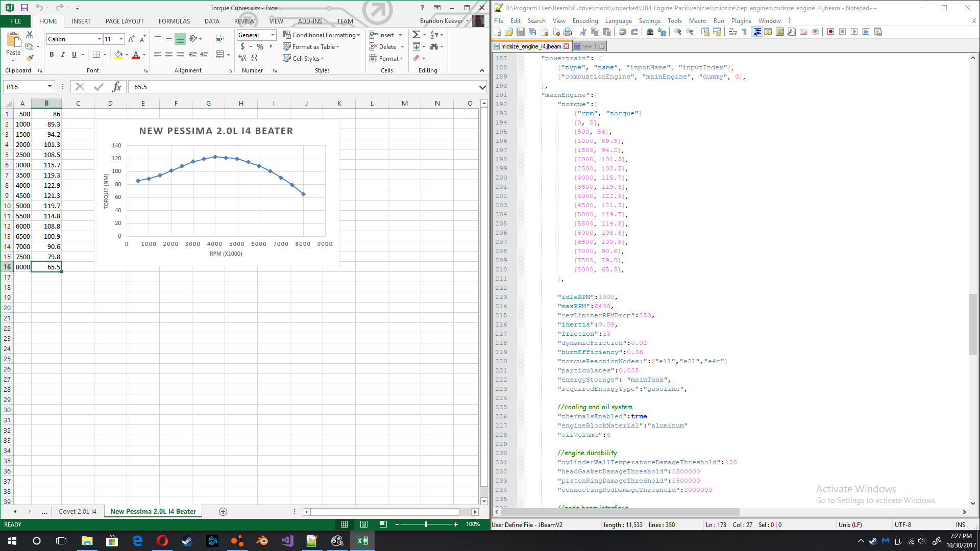Open Excel PAGE LAYOUT ribbon tab
Screen dimensions: 980x551
[x=125, y=21]
